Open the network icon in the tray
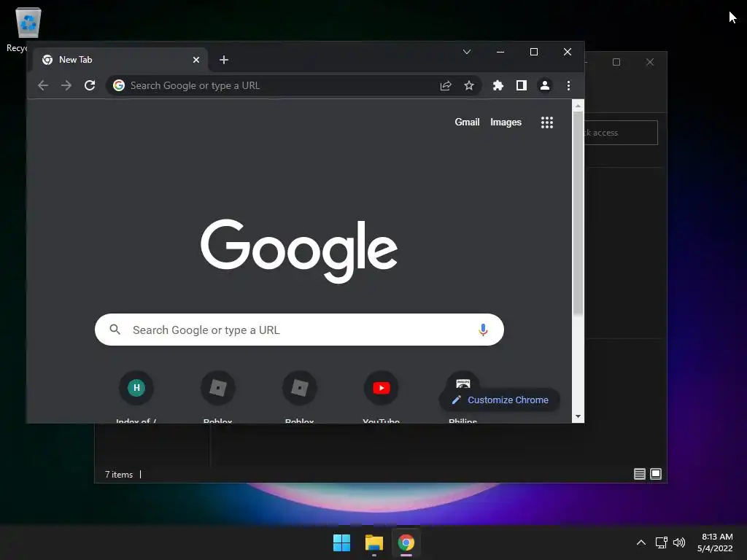This screenshot has width=747, height=560. tap(661, 542)
